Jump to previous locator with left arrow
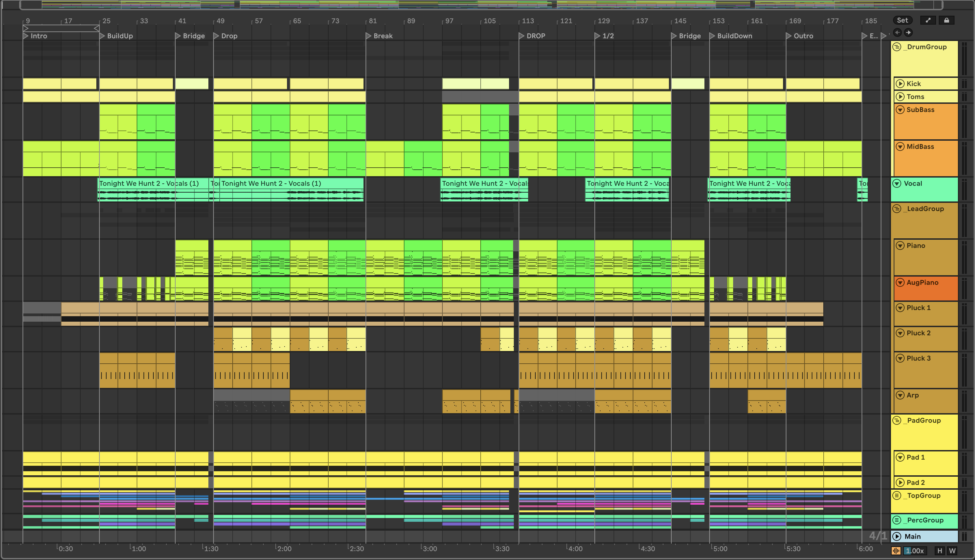Image resolution: width=975 pixels, height=560 pixels. (897, 33)
